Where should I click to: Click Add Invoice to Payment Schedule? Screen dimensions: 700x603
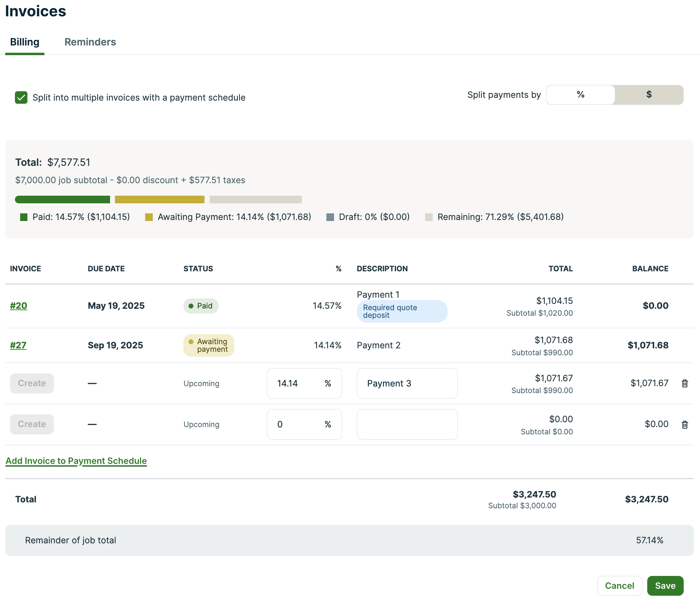coord(76,461)
